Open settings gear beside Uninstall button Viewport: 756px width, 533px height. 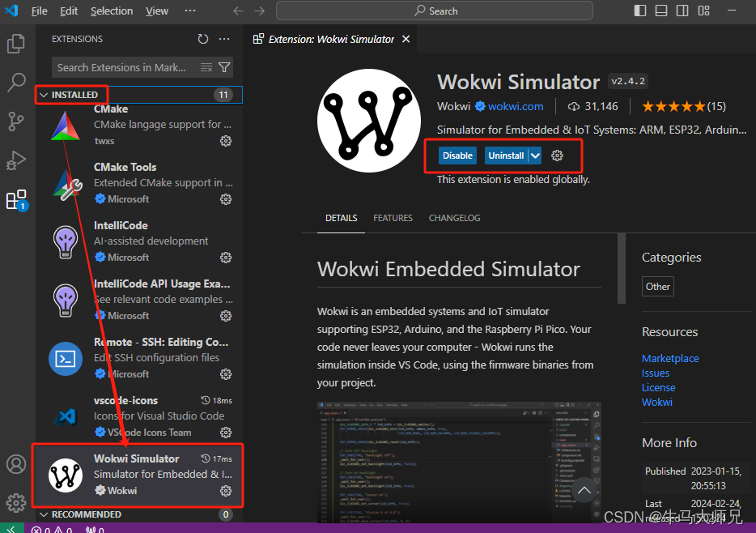pos(557,156)
